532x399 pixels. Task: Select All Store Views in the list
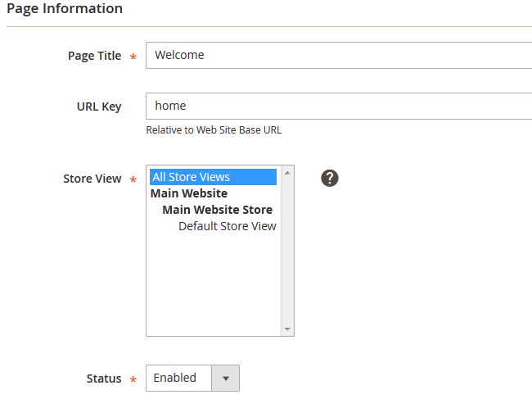[x=213, y=177]
